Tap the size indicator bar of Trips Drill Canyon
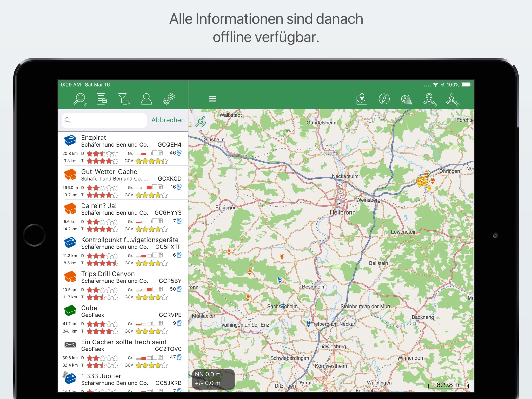The height and width of the screenshot is (399, 532). point(149,289)
